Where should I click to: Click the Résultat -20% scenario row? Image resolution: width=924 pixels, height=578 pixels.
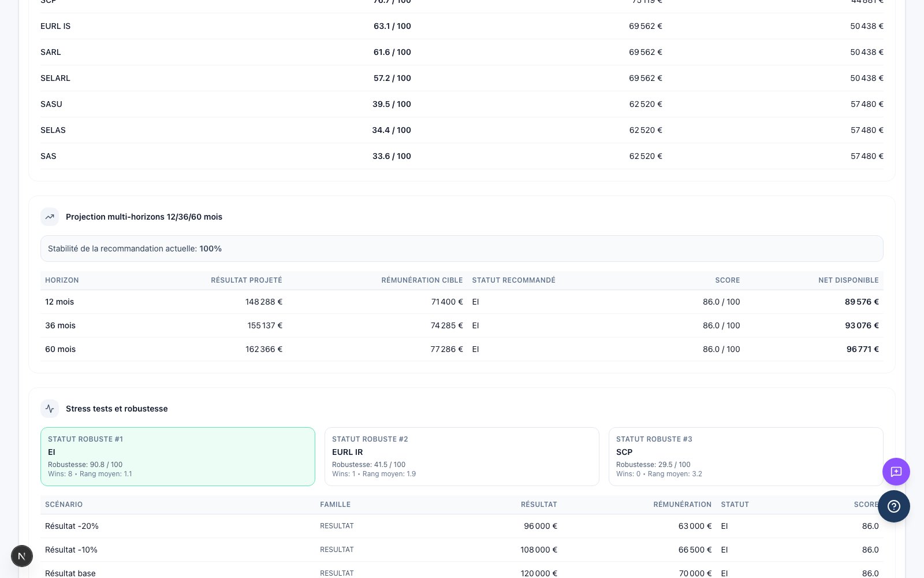point(462,526)
